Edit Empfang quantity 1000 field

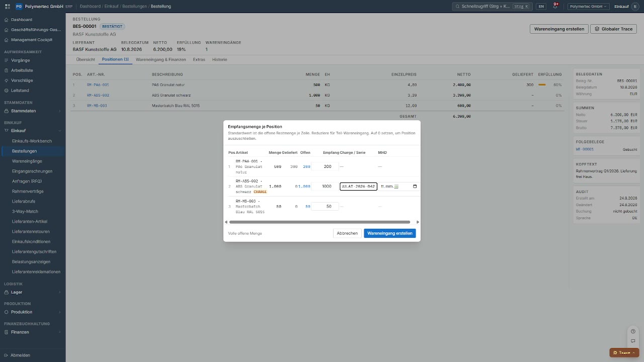(x=325, y=187)
